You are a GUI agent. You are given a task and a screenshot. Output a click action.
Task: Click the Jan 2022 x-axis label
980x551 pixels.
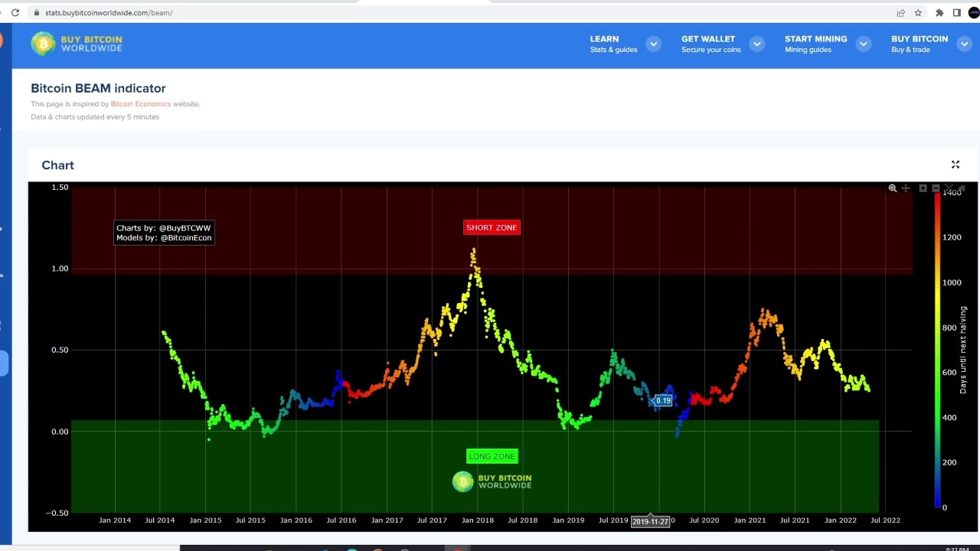click(x=840, y=520)
